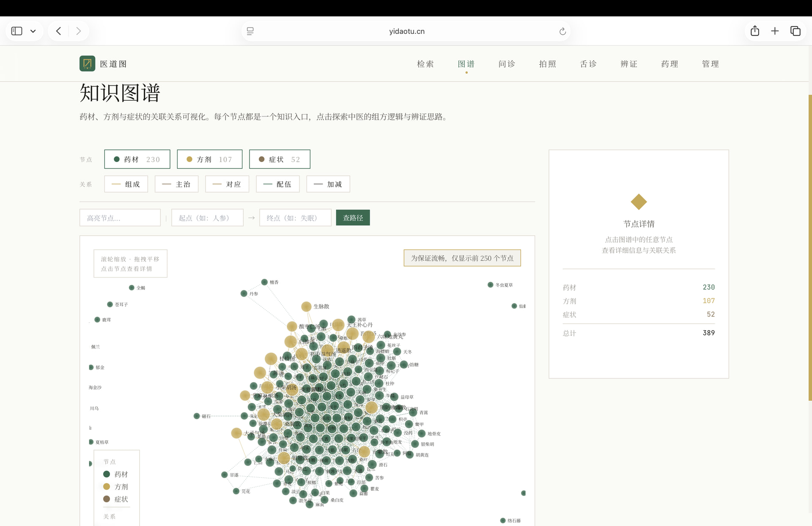Click the browser share icon
812x526 pixels.
point(755,31)
